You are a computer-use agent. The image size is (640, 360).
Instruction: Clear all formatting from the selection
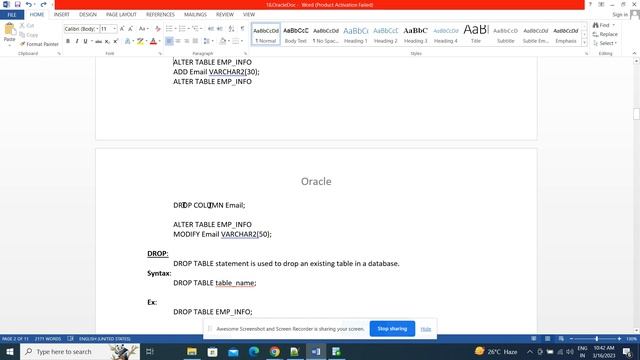158,29
